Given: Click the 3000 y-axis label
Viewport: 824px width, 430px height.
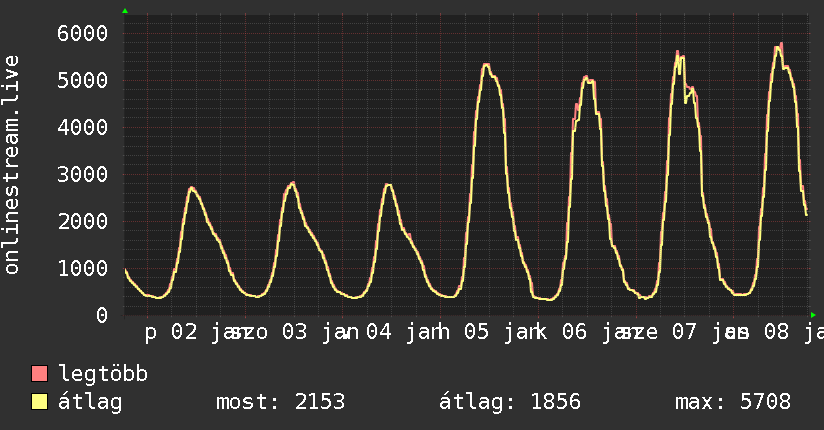Looking at the screenshot, I should 83,174.
